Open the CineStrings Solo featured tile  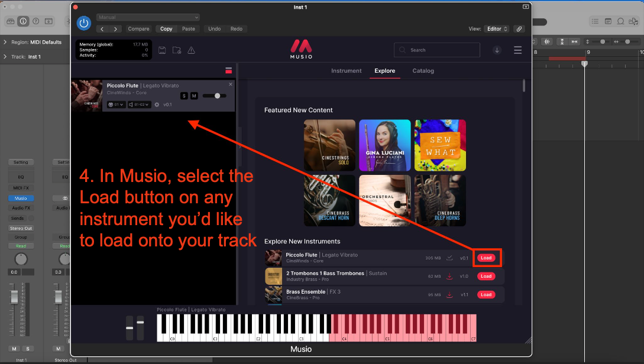tap(329, 145)
